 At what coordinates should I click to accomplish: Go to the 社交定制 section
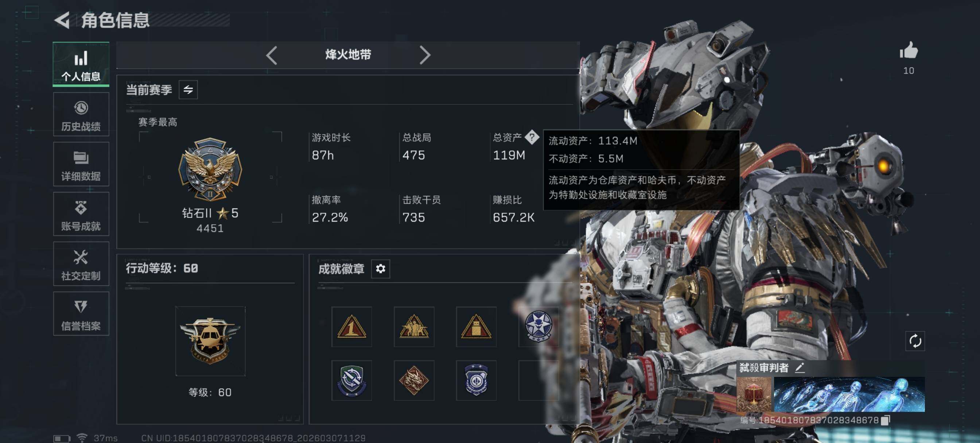coord(81,264)
